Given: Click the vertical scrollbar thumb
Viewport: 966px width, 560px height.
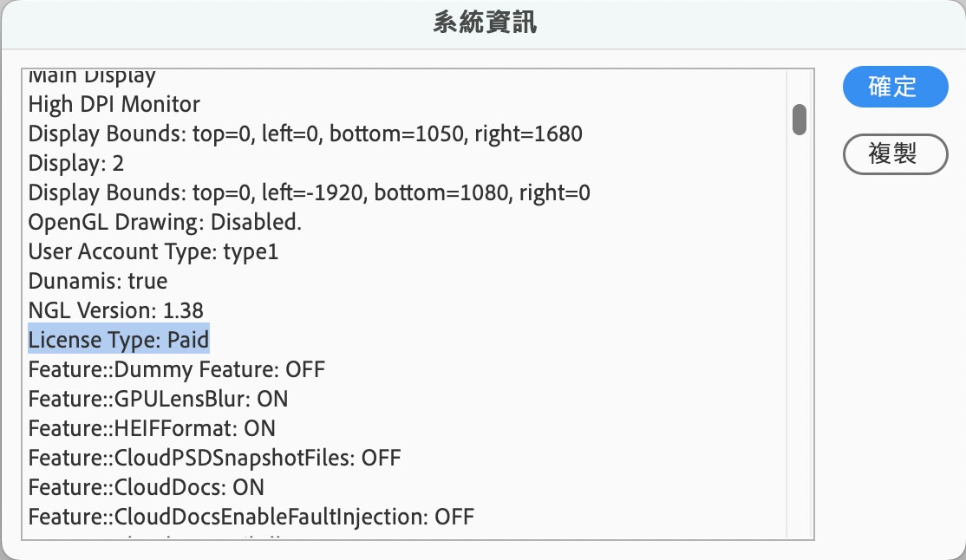Looking at the screenshot, I should click(x=800, y=120).
